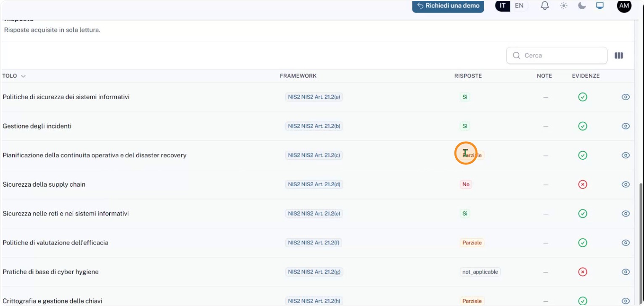View details for Pratiche di base row

pyautogui.click(x=626, y=272)
